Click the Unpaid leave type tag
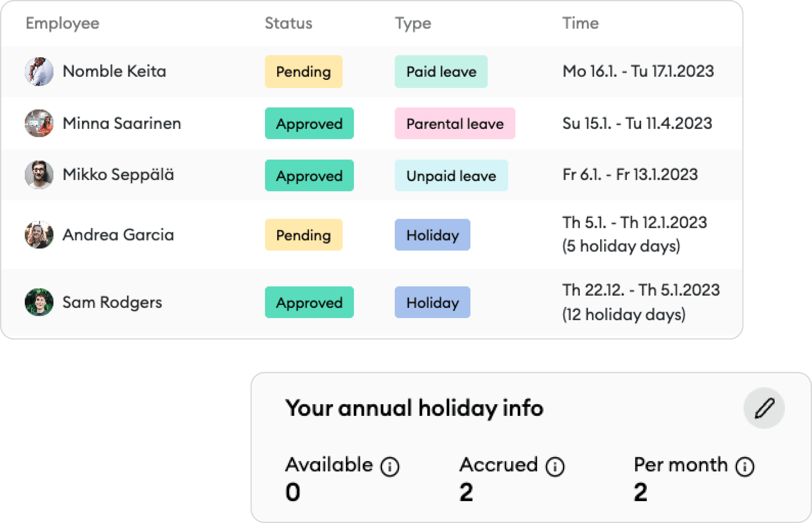This screenshot has width=812, height=523. (x=451, y=176)
